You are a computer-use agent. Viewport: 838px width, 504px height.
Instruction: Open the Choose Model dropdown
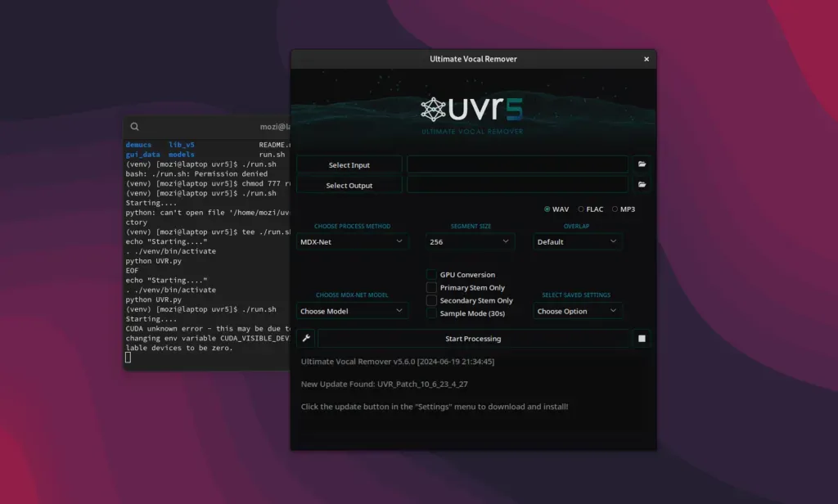[352, 311]
